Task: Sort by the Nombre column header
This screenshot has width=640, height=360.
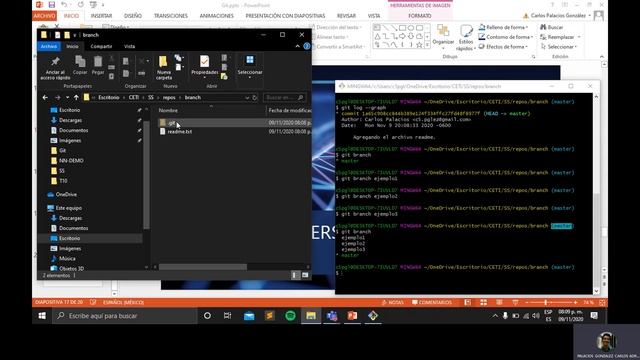Action: [x=168, y=111]
